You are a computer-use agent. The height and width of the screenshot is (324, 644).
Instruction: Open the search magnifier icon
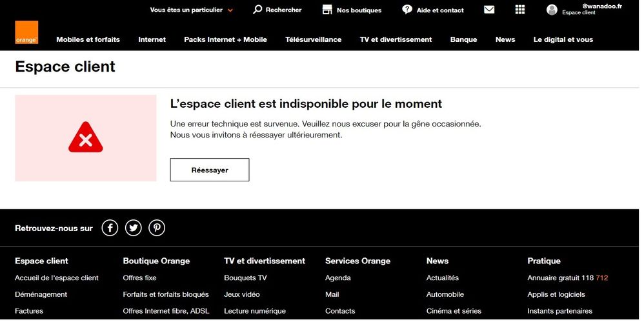[257, 10]
